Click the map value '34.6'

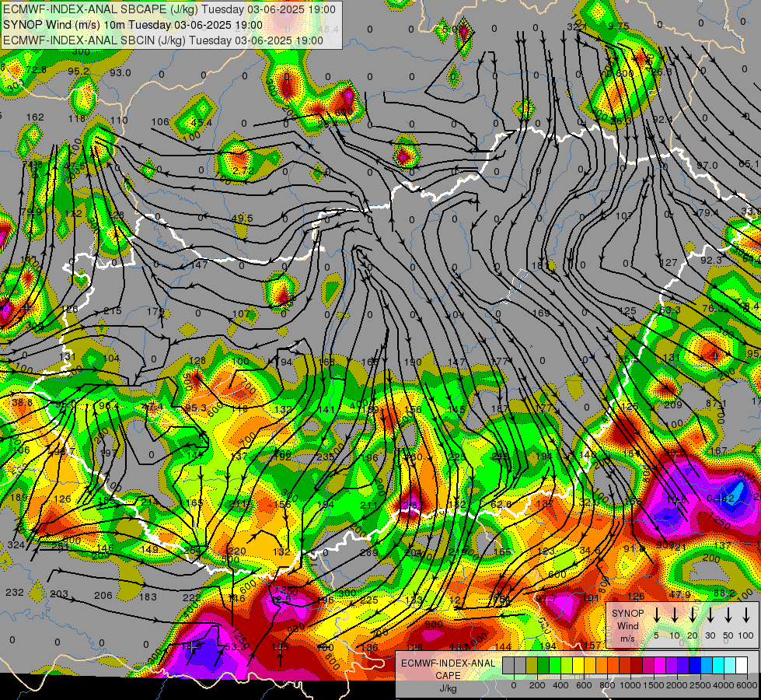pos(590,551)
